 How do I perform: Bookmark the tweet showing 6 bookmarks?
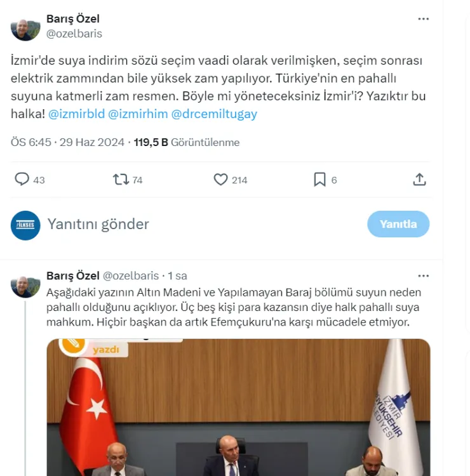pyautogui.click(x=319, y=180)
